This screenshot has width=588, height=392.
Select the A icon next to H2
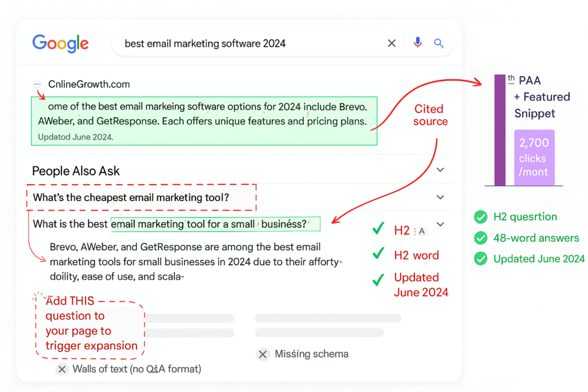coord(421,230)
